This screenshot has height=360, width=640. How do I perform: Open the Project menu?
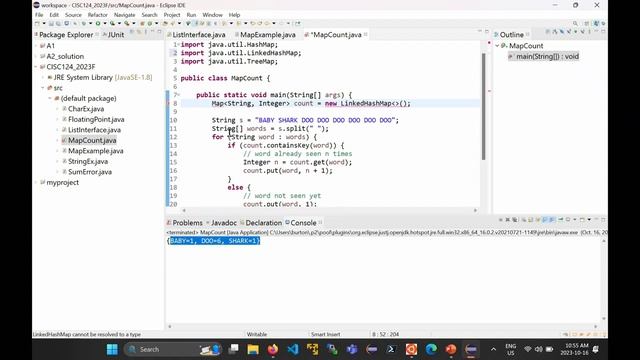pos(172,15)
